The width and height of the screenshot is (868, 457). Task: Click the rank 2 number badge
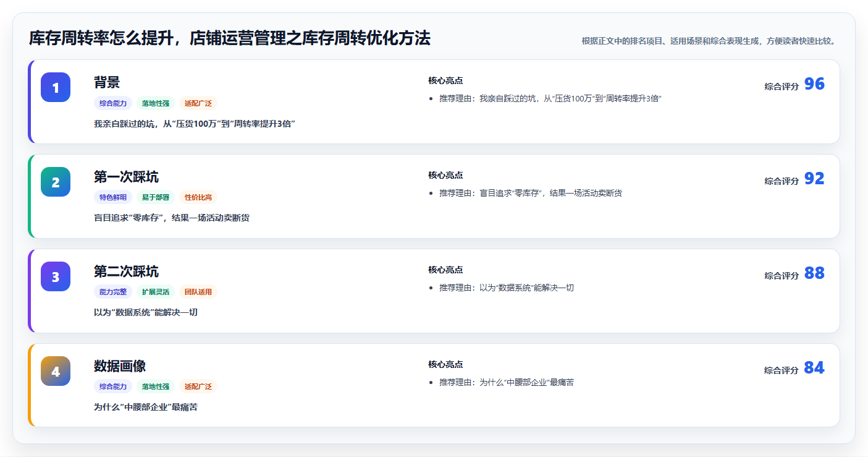coord(56,182)
